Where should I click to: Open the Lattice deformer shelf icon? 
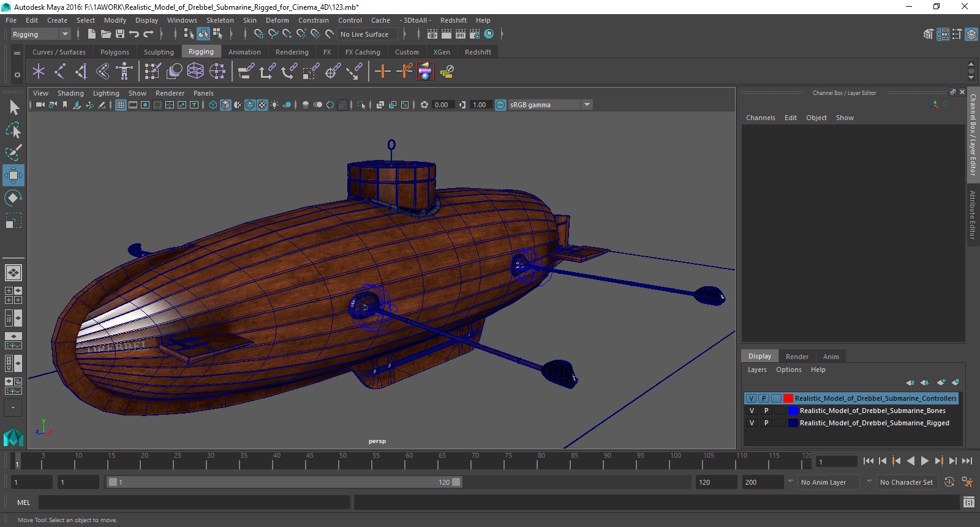click(195, 72)
